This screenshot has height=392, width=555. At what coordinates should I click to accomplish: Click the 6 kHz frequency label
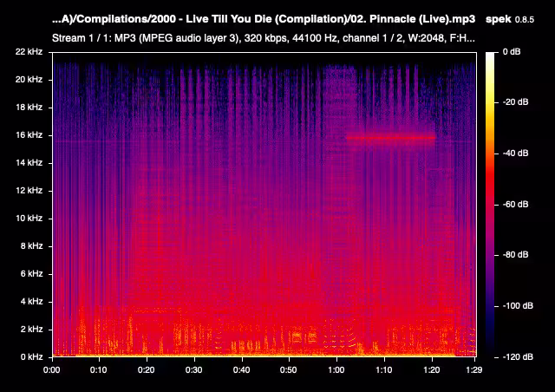click(x=31, y=274)
